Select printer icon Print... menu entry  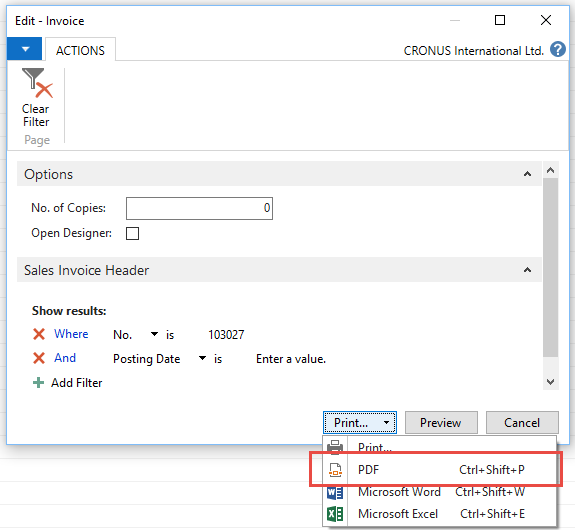[x=335, y=446]
